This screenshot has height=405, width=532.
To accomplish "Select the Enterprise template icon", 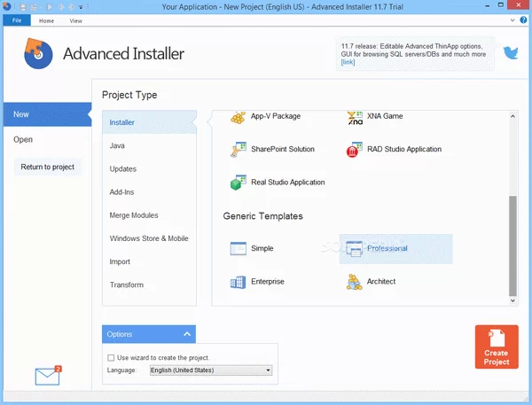I will (238, 282).
